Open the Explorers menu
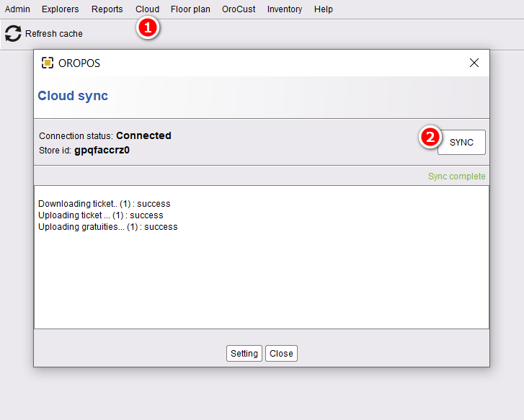This screenshot has width=524, height=420. 61,9
